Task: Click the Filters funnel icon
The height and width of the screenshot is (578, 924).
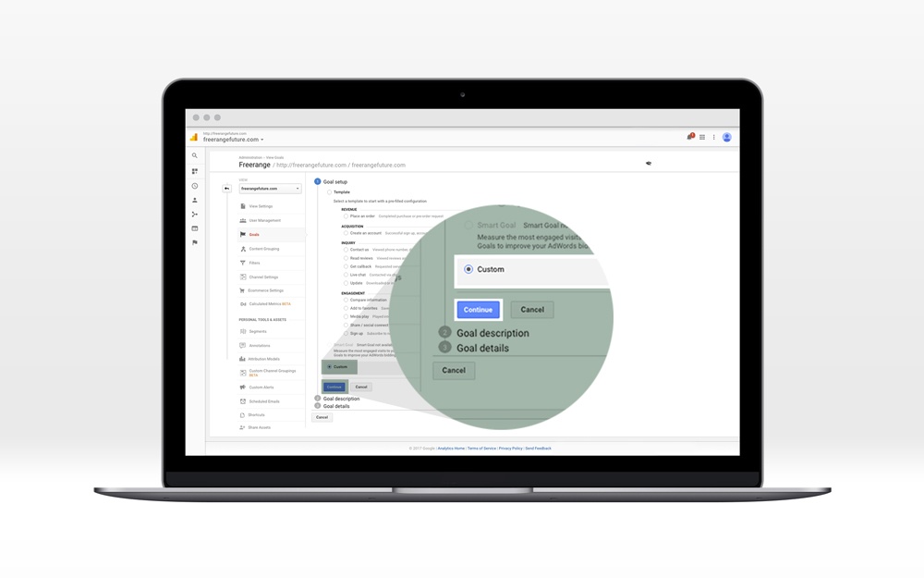Action: 243,263
